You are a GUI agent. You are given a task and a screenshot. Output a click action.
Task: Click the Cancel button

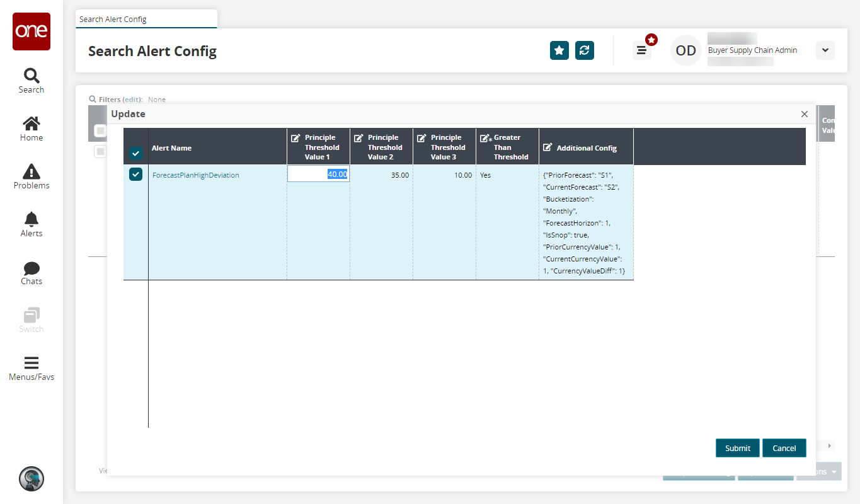coord(784,448)
